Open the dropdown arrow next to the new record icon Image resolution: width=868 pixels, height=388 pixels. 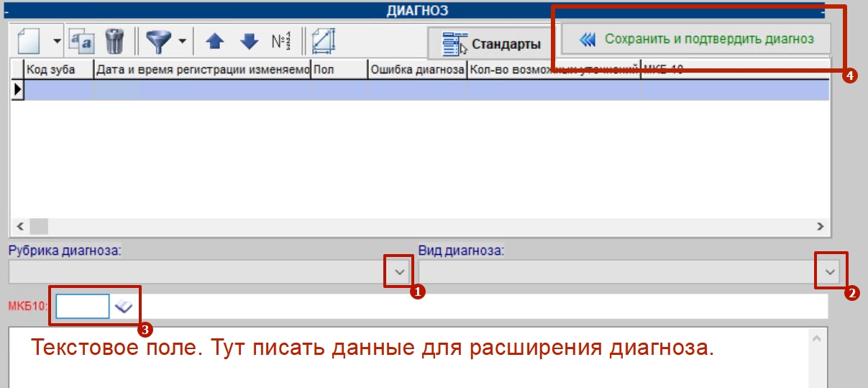pos(57,41)
